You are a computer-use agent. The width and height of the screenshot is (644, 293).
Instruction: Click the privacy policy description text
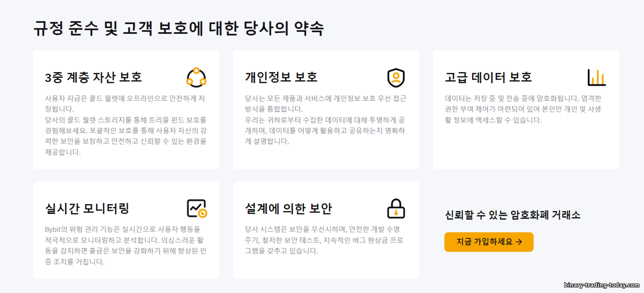325,120
